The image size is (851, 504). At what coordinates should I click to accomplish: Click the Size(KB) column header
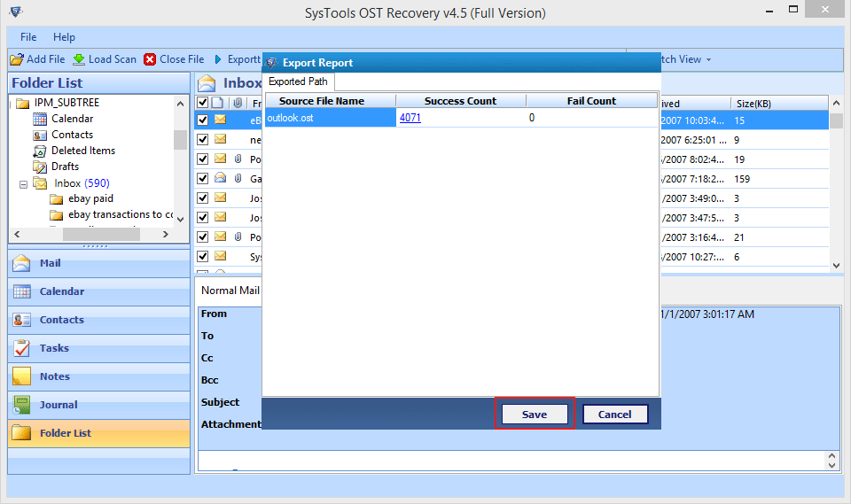coord(779,103)
